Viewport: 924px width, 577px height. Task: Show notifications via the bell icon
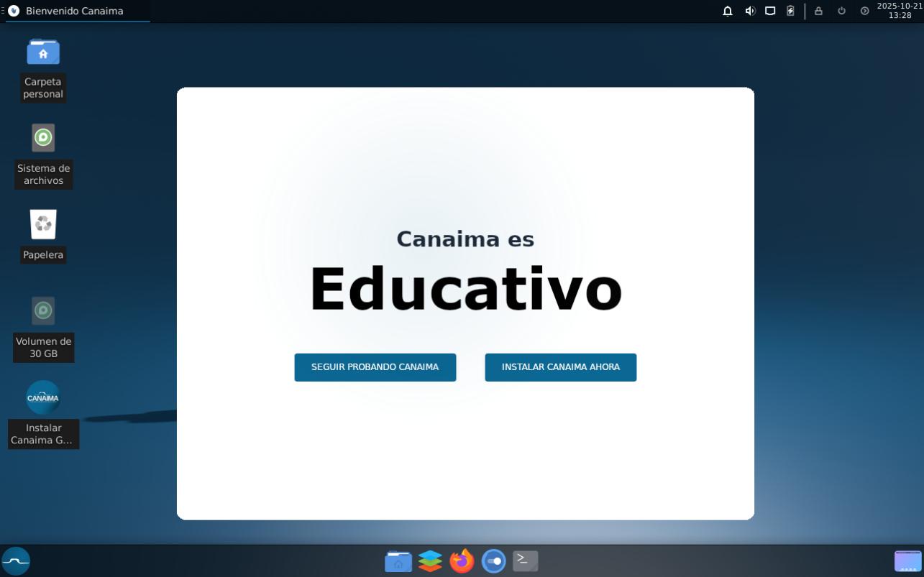[728, 11]
